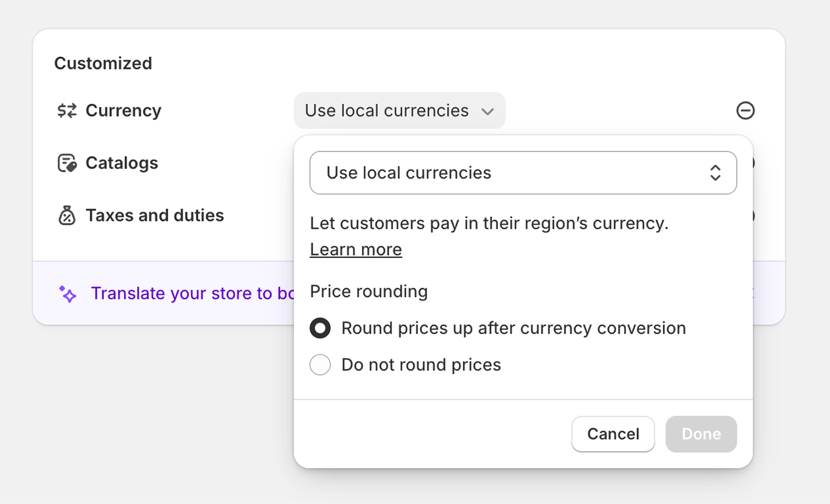Image resolution: width=830 pixels, height=504 pixels.
Task: Open the Learn more link
Action: 356,249
